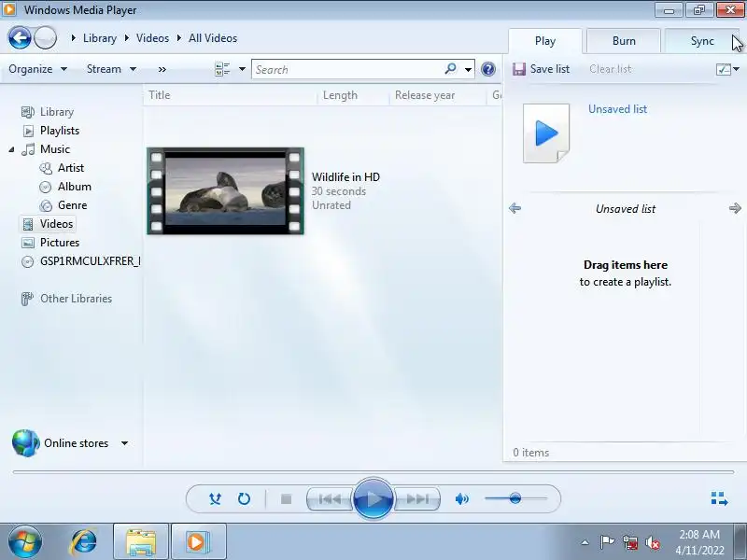The height and width of the screenshot is (560, 747).
Task: Click the seek bar
Action: pos(373,472)
